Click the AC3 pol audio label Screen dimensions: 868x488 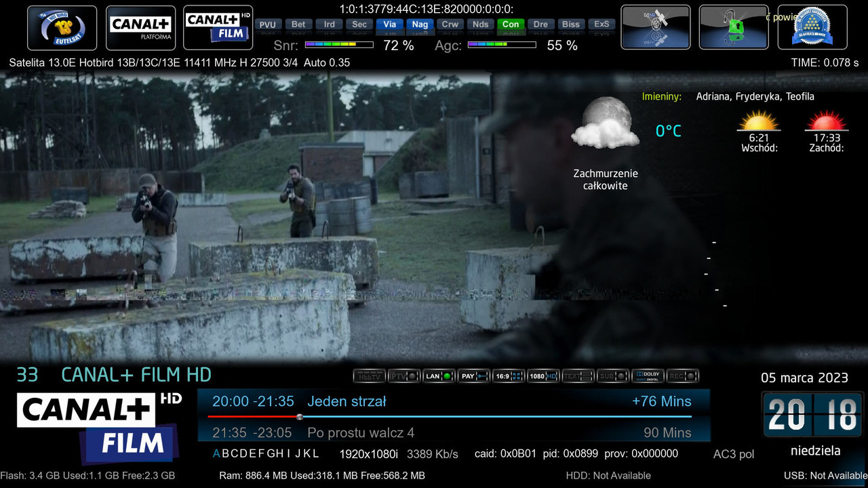pos(734,454)
